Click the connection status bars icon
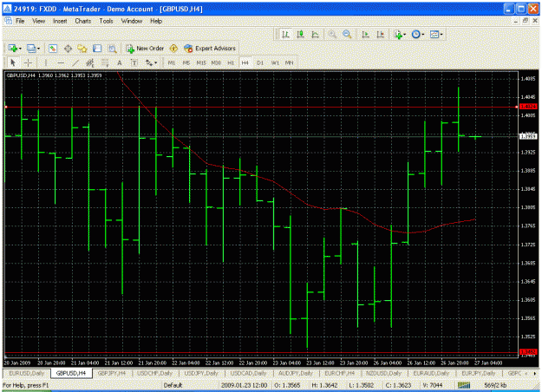Screen dimensions: 542x392 pos(464,385)
